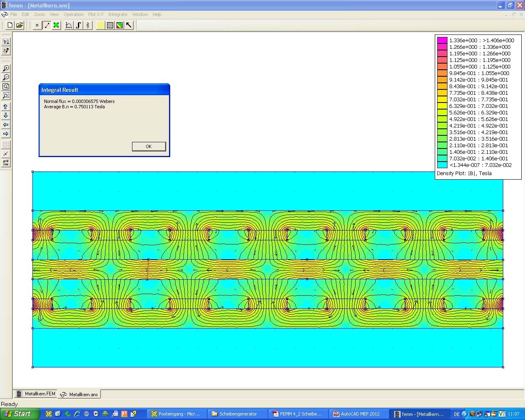Open the X-Y plot tool
This screenshot has height=420, width=525.
68,25
